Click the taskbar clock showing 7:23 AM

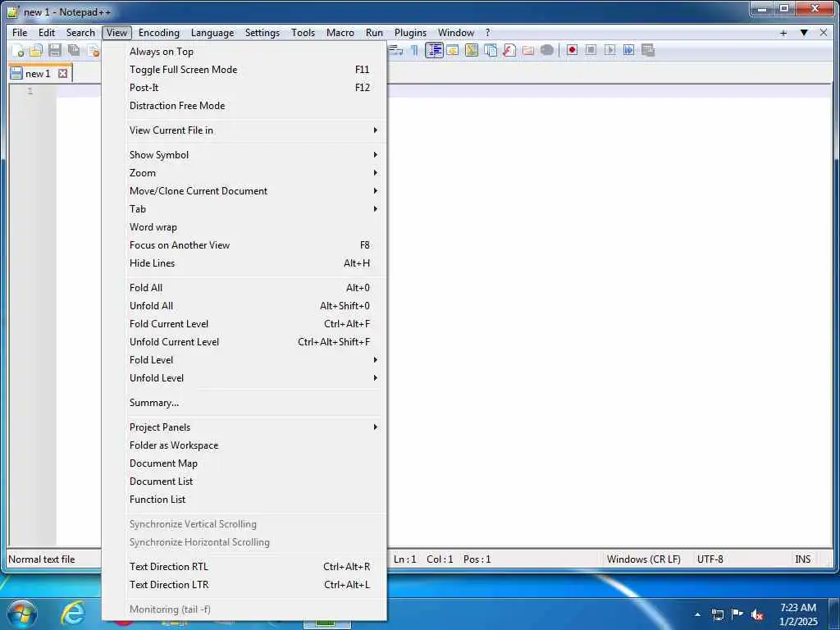pyautogui.click(x=798, y=614)
